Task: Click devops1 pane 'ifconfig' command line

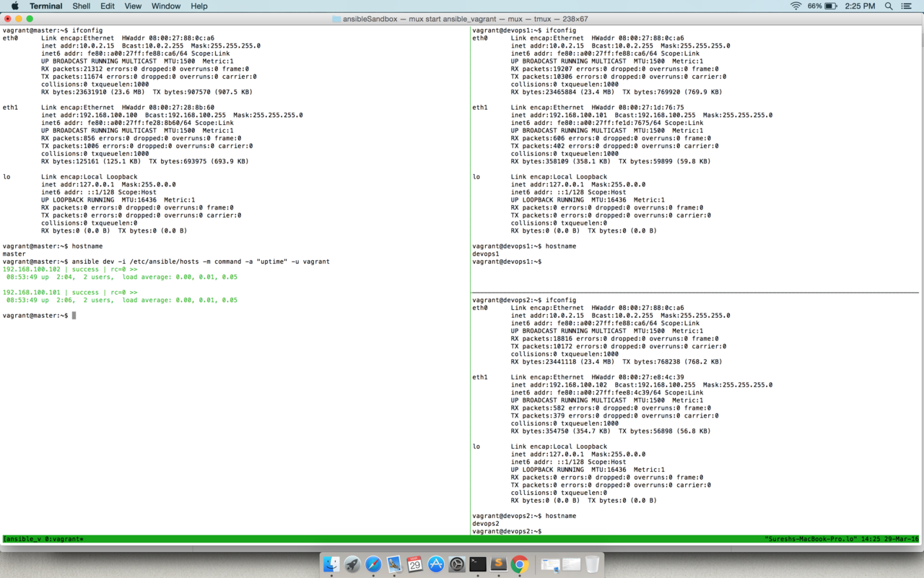Action: [524, 31]
